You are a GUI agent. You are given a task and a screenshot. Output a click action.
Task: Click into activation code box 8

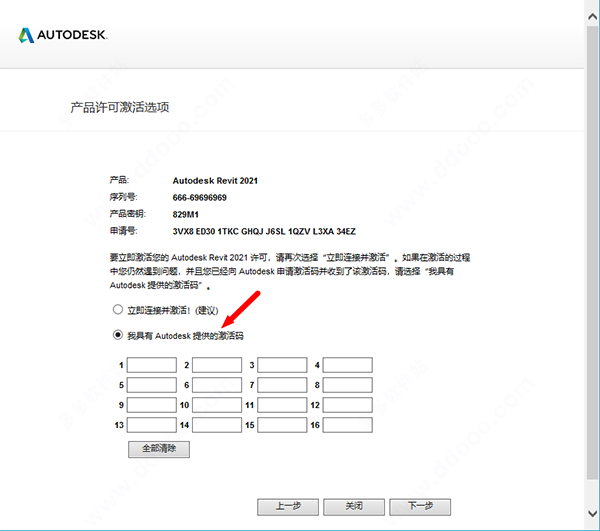pyautogui.click(x=347, y=385)
